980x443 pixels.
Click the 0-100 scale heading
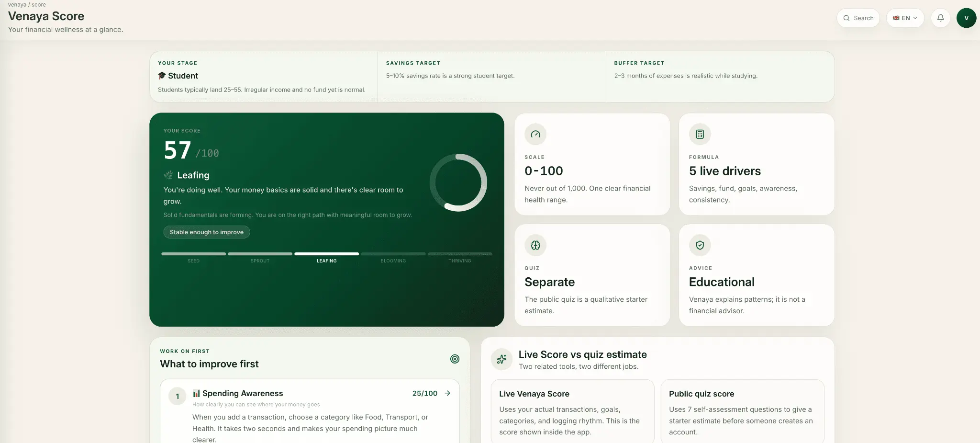coord(544,171)
